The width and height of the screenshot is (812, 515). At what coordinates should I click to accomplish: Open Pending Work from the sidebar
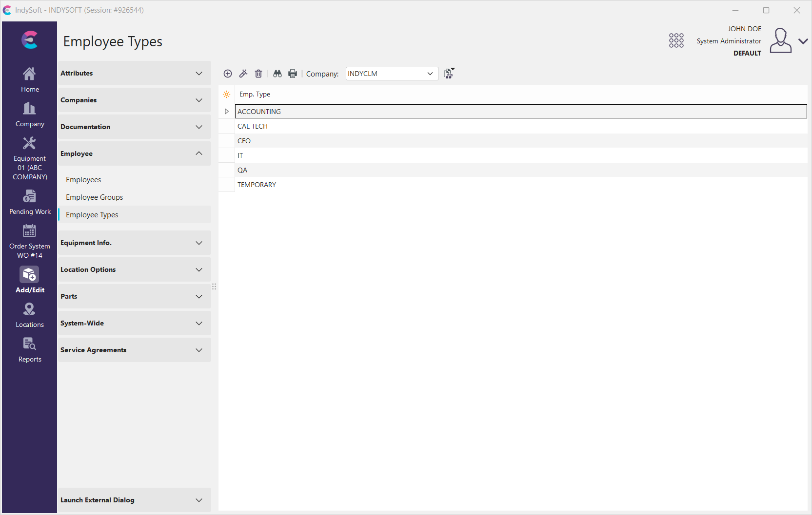pos(30,202)
